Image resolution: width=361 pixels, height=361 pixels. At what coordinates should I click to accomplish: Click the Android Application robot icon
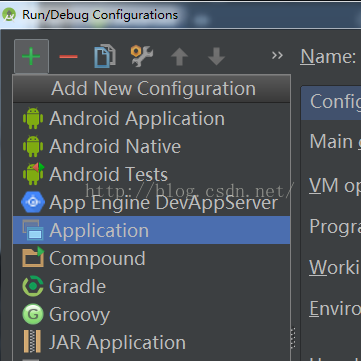(x=33, y=118)
